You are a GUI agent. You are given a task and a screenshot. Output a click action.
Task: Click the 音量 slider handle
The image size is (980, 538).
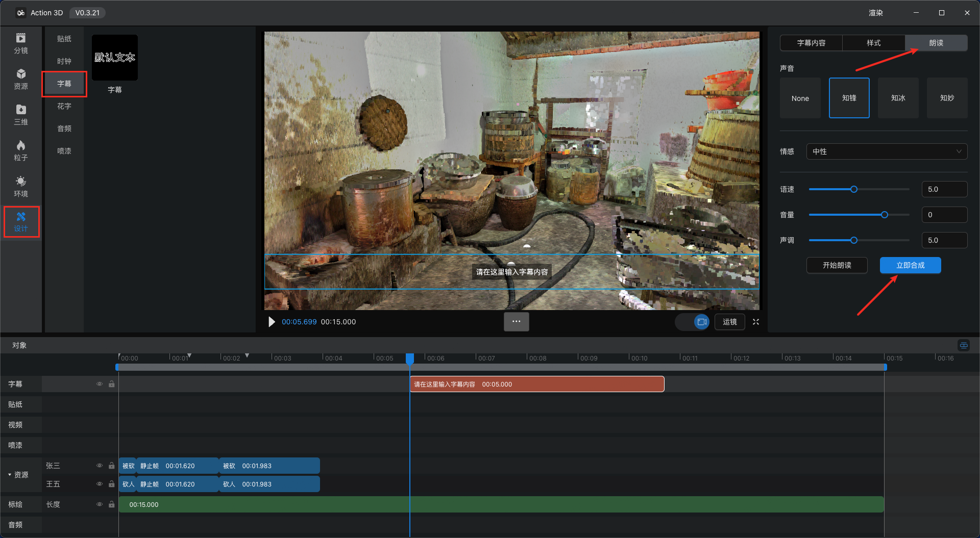[885, 215]
